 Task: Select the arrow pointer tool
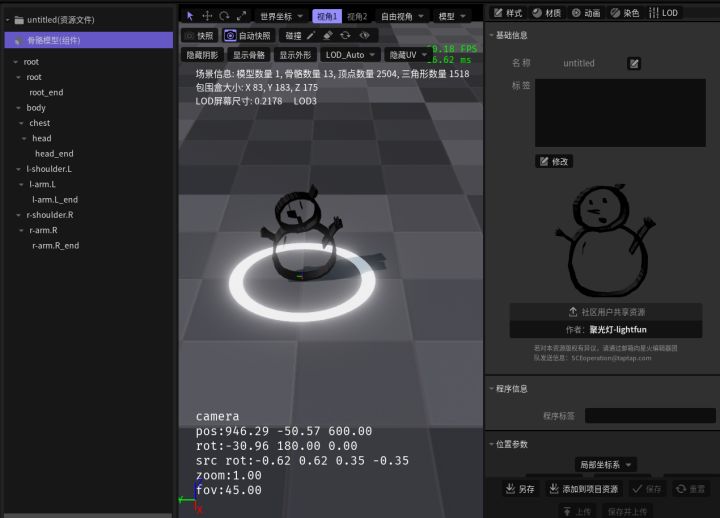coord(190,16)
